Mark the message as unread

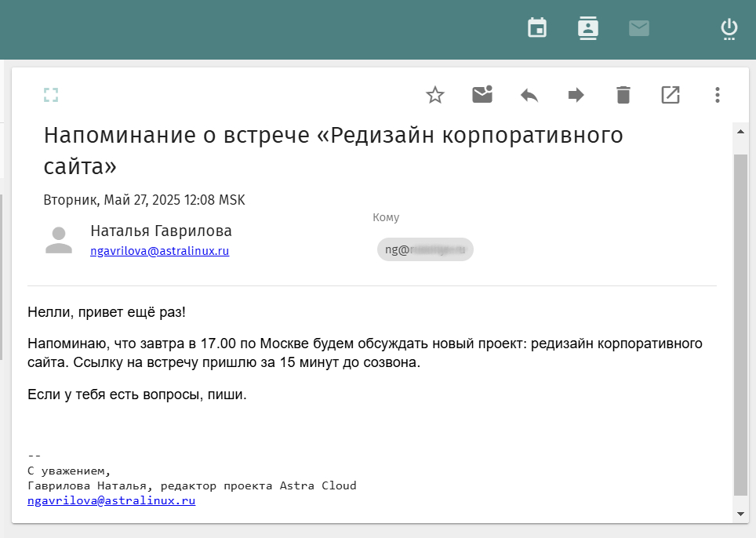tap(482, 94)
